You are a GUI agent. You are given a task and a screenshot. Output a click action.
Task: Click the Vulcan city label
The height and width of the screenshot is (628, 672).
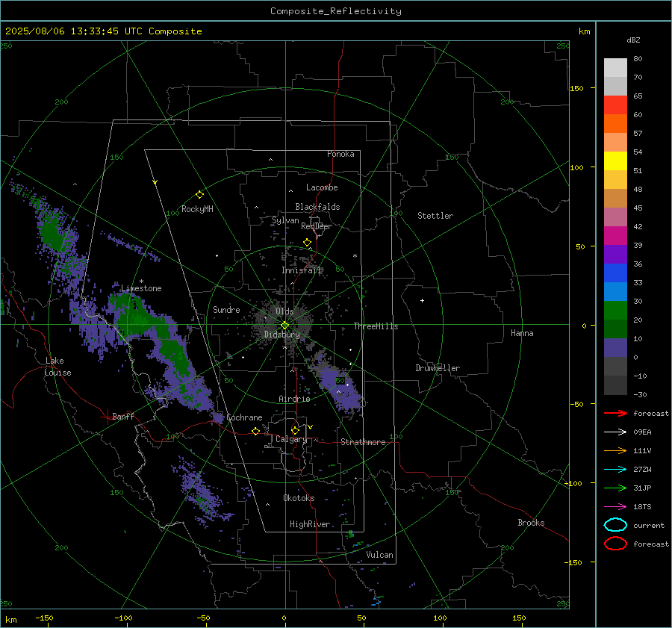(380, 555)
